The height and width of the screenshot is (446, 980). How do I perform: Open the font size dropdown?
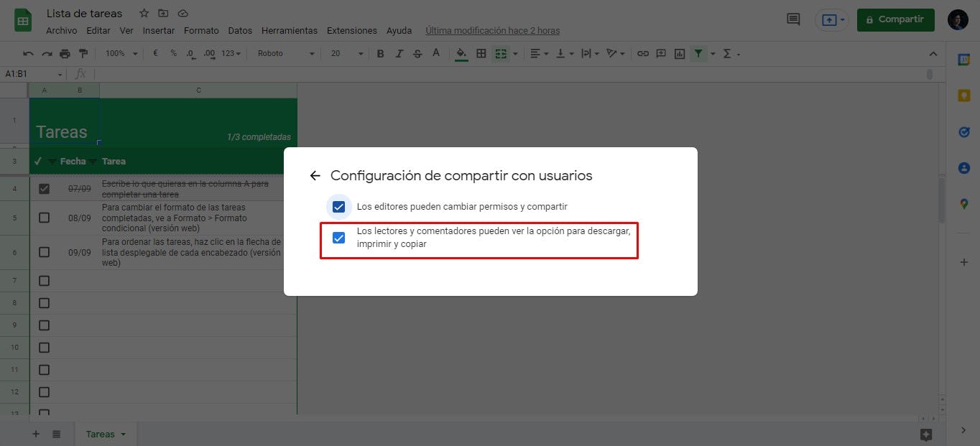pos(351,53)
